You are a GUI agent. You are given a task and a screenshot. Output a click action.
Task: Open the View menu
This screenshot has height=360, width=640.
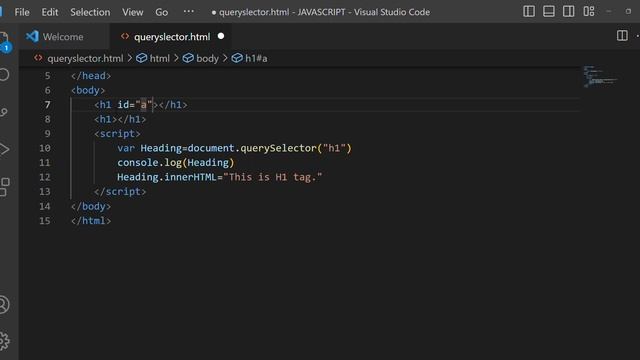click(x=133, y=12)
